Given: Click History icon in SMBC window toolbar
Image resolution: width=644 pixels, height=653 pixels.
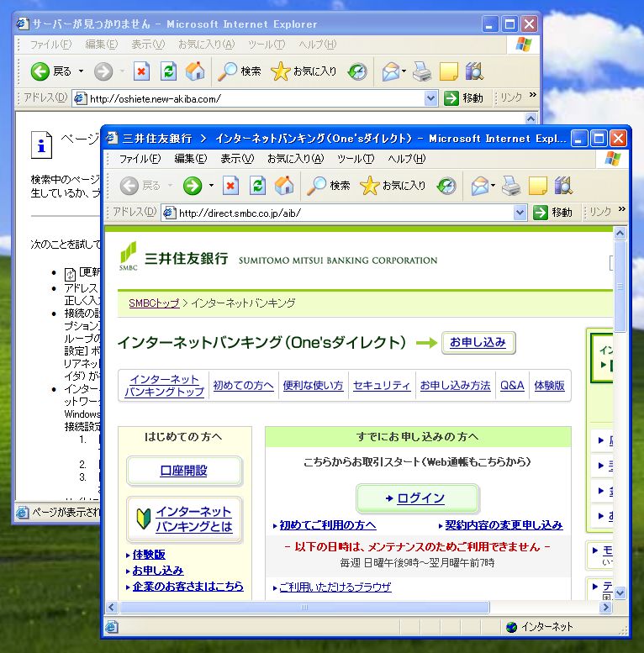Looking at the screenshot, I should pyautogui.click(x=446, y=186).
